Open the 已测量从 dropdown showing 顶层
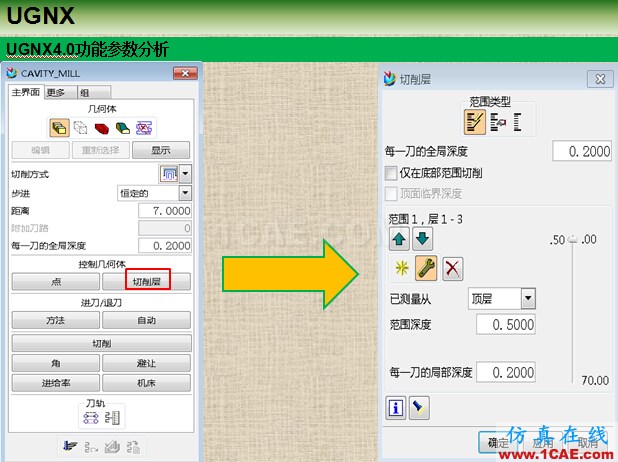Image resolution: width=618 pixels, height=462 pixels. pos(528,298)
